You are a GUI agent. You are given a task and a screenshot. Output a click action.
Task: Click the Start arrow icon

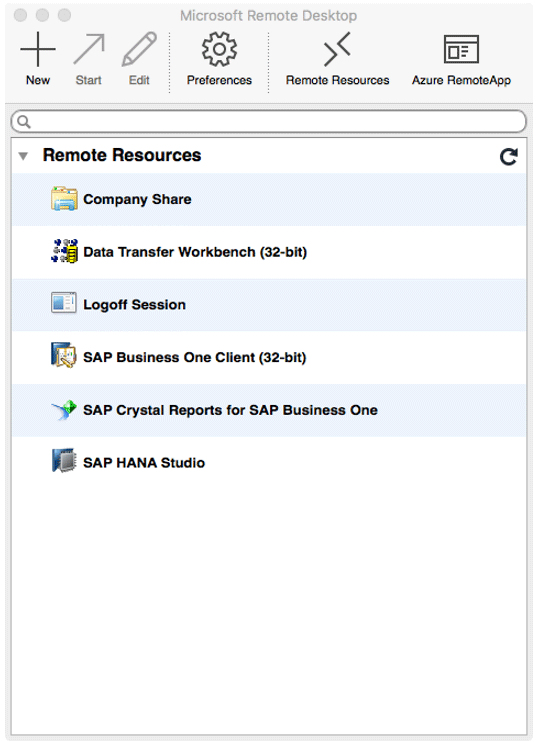tap(89, 49)
